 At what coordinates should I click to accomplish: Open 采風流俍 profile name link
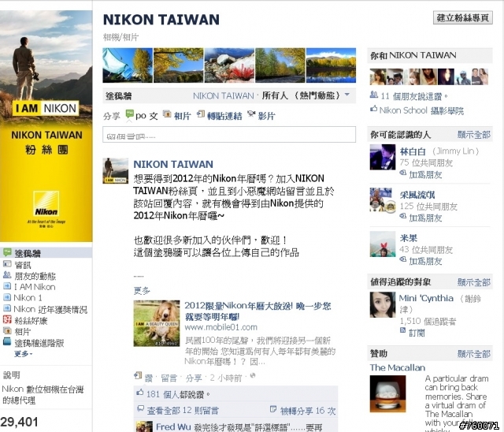pyautogui.click(x=417, y=195)
